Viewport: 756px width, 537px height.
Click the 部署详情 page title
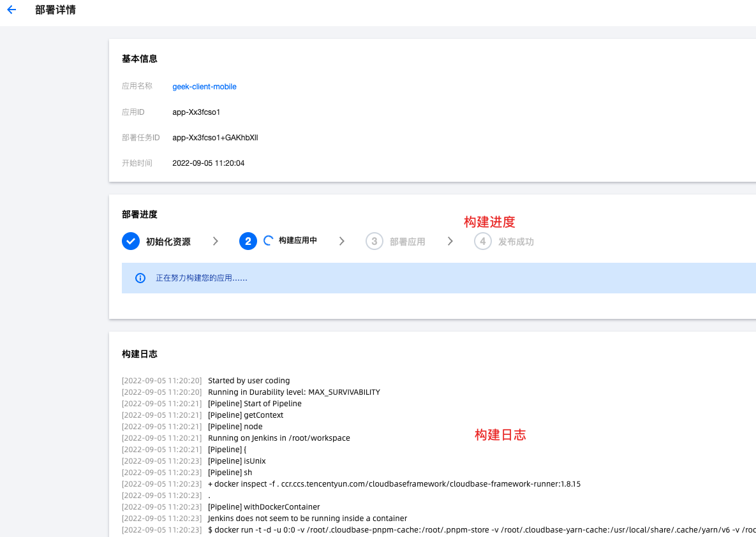click(x=56, y=10)
